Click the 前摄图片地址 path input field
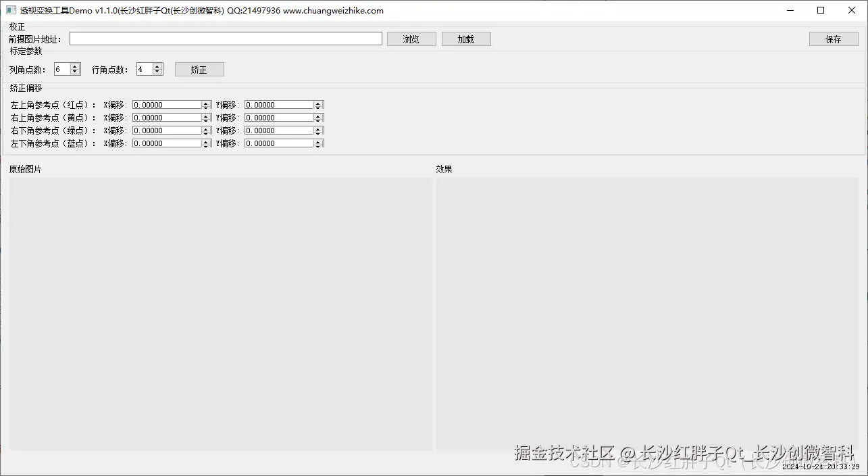This screenshot has height=476, width=868. click(x=226, y=38)
